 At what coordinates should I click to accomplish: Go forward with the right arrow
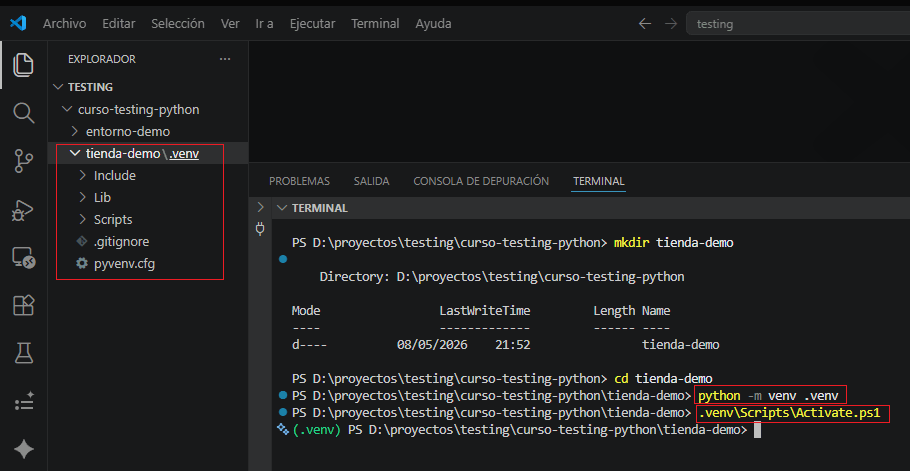coord(671,24)
